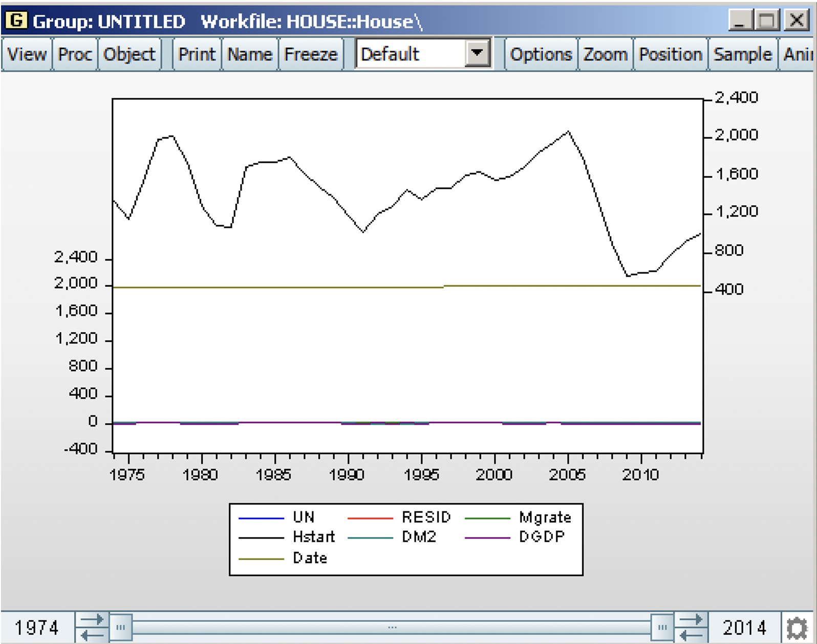Click the left axis 0 label
The height and width of the screenshot is (644, 817).
point(93,422)
